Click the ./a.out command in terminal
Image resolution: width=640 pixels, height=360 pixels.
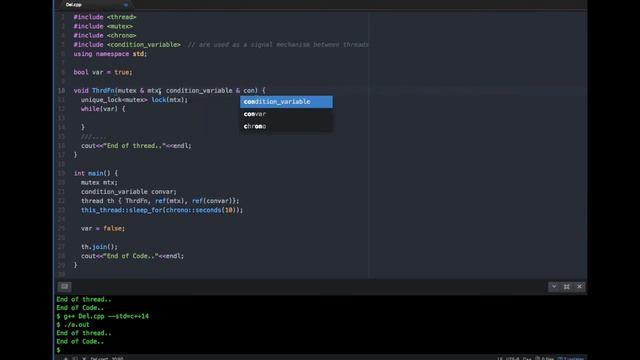73,325
